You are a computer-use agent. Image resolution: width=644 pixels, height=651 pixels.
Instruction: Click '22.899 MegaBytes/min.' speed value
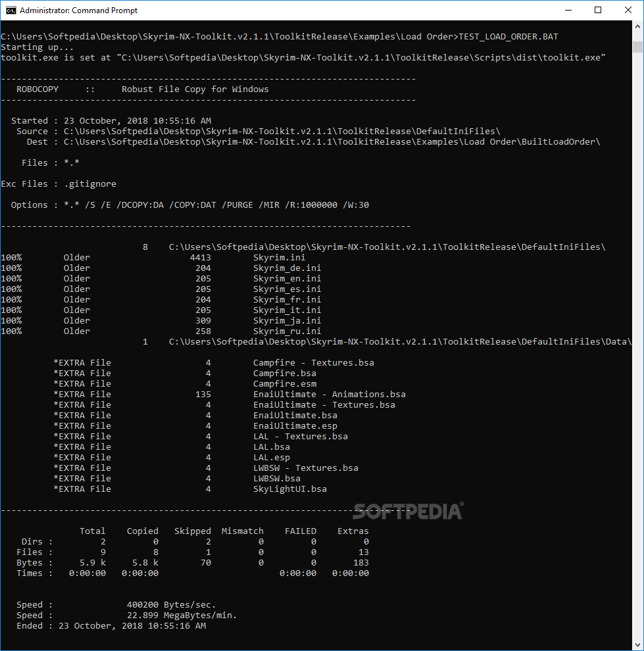[182, 615]
